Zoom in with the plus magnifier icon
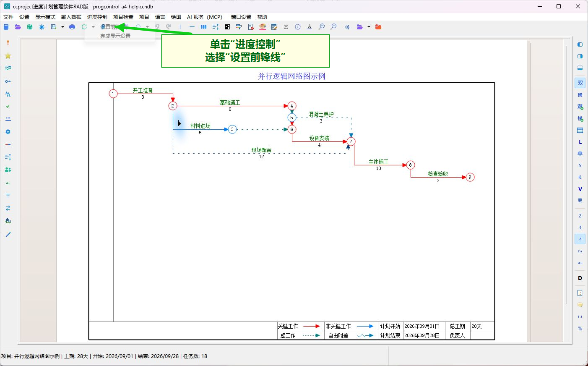This screenshot has width=588, height=366. [333, 27]
